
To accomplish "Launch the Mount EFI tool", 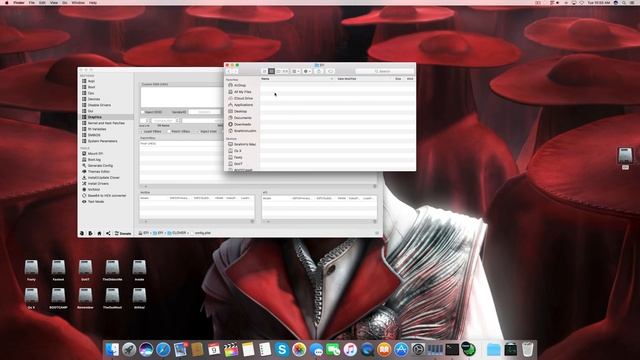I will pyautogui.click(x=95, y=153).
